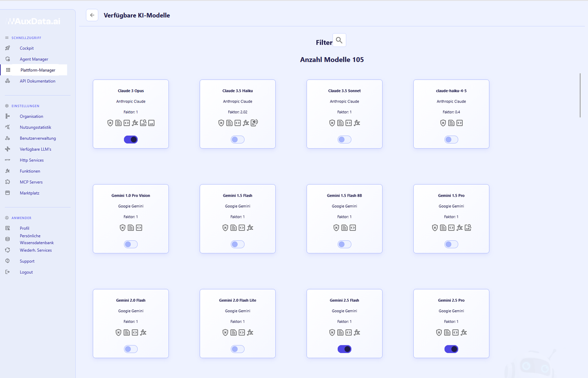This screenshot has height=378, width=588.
Task: Click the Marktplatz store icon
Action: point(7,193)
